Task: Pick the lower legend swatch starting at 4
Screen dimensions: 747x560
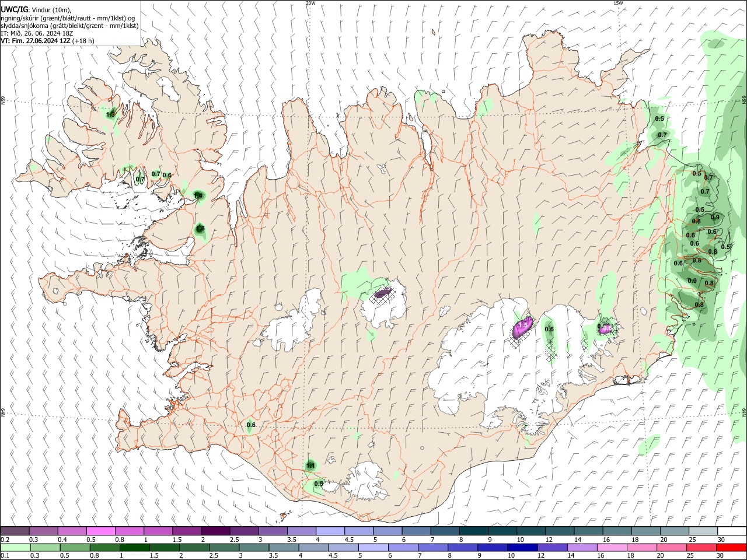Action: pyautogui.click(x=313, y=547)
